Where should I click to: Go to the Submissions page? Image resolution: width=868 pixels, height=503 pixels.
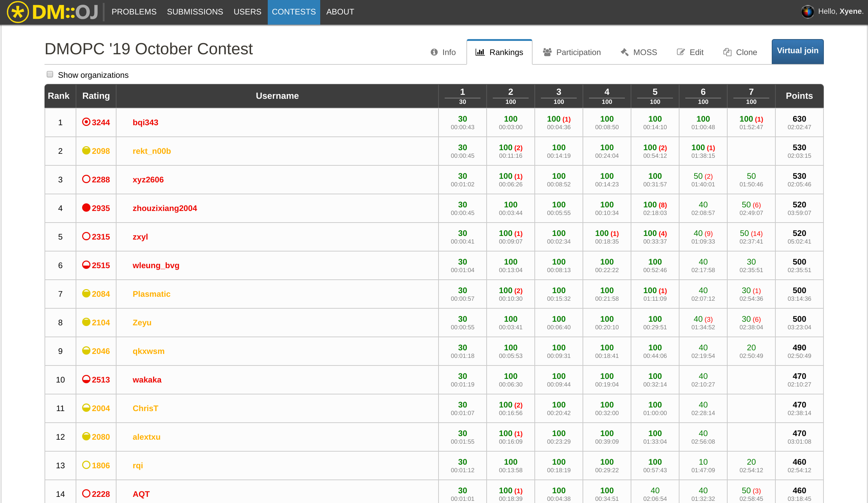point(195,12)
